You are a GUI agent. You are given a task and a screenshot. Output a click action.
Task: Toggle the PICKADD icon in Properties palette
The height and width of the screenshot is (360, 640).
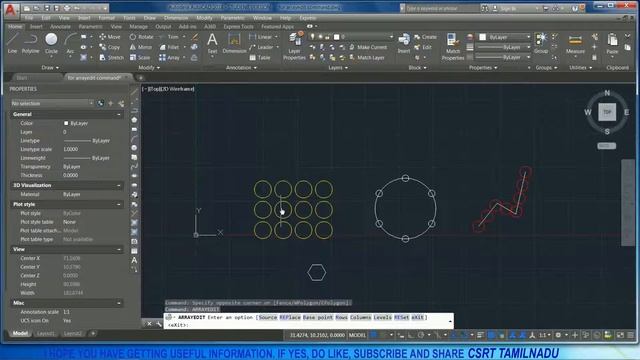pos(100,104)
